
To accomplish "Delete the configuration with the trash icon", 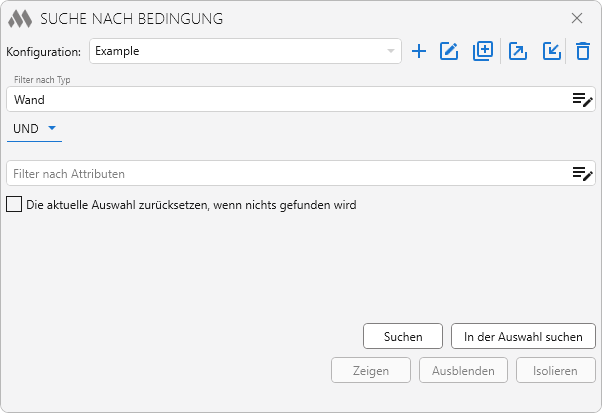I will click(x=583, y=51).
